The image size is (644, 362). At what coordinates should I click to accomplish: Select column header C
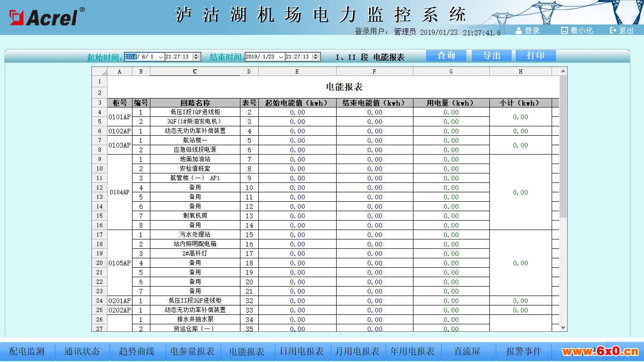pyautogui.click(x=195, y=72)
